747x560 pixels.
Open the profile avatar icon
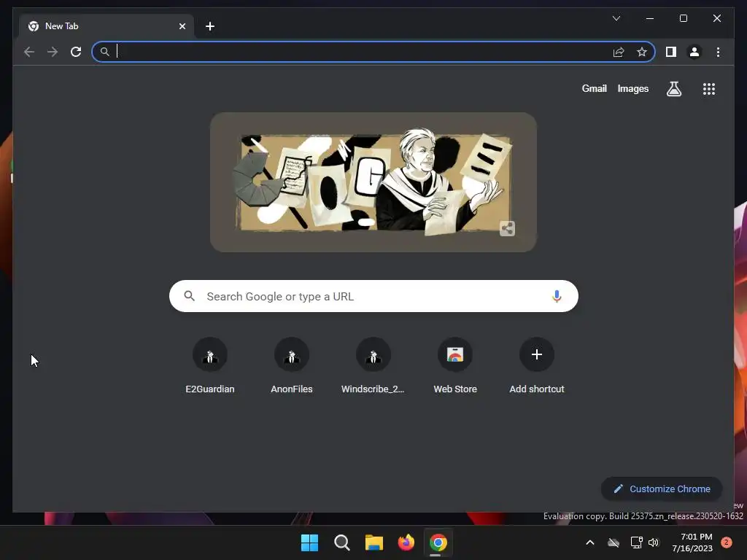[x=694, y=52]
